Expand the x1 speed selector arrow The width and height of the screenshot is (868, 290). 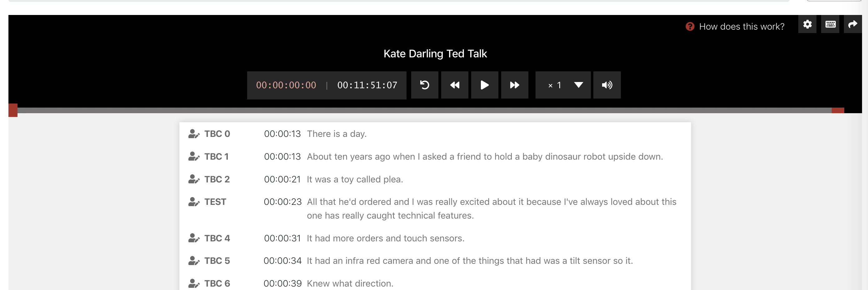(578, 85)
